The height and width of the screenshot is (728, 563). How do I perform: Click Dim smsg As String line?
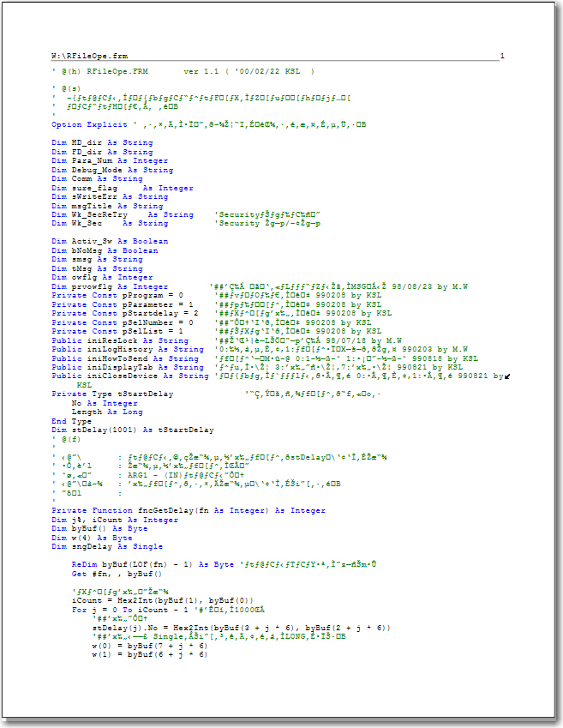pos(97,260)
